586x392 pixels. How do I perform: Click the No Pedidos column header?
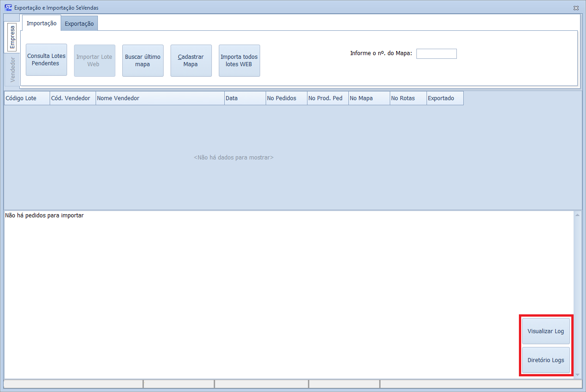(x=286, y=98)
